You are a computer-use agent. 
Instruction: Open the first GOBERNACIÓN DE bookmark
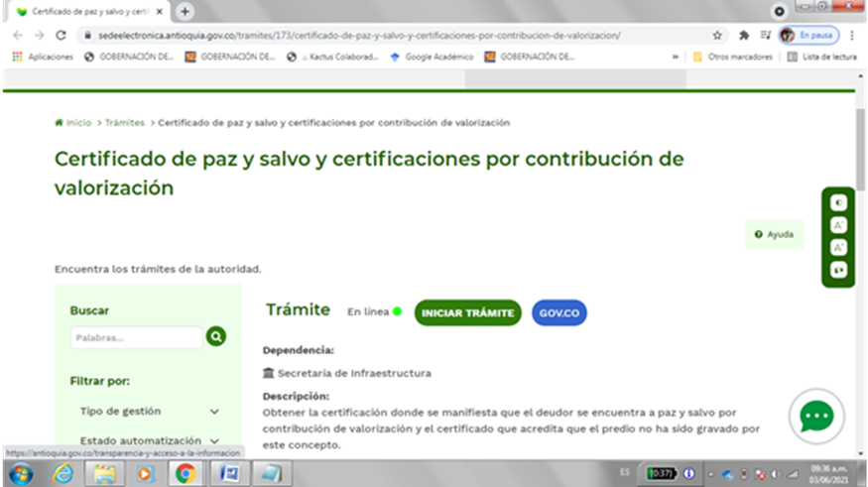pyautogui.click(x=129, y=57)
